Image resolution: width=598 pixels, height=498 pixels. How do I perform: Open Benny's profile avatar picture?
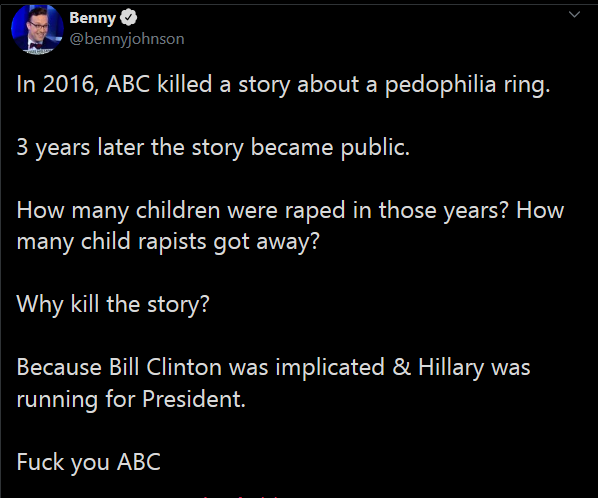[37, 29]
